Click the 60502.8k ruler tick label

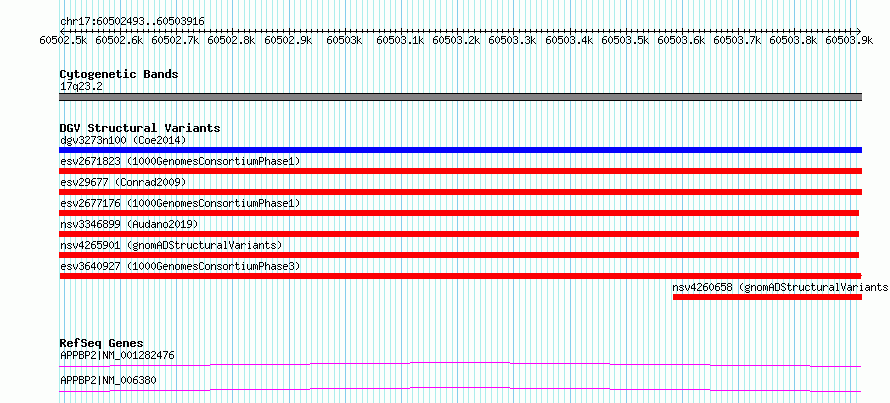[232, 40]
